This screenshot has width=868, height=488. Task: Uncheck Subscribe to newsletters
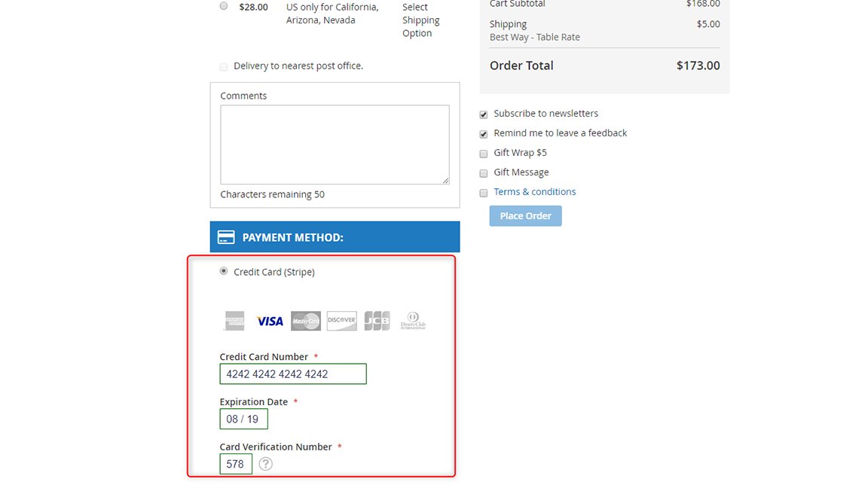483,114
